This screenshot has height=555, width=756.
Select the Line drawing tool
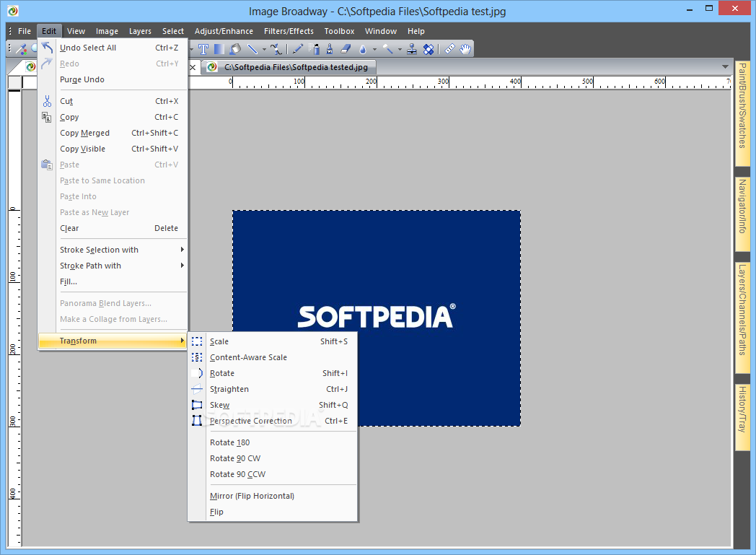click(252, 48)
